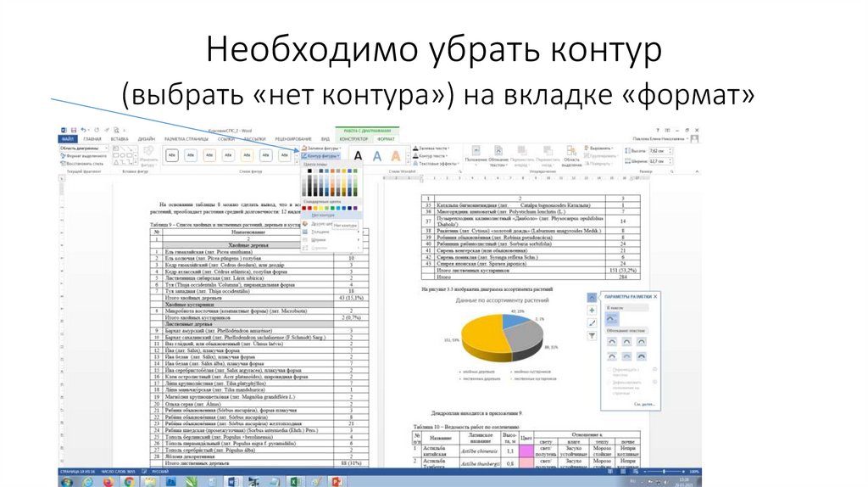
Task: Select the ФОРМАТ chart tab
Action: (x=387, y=139)
